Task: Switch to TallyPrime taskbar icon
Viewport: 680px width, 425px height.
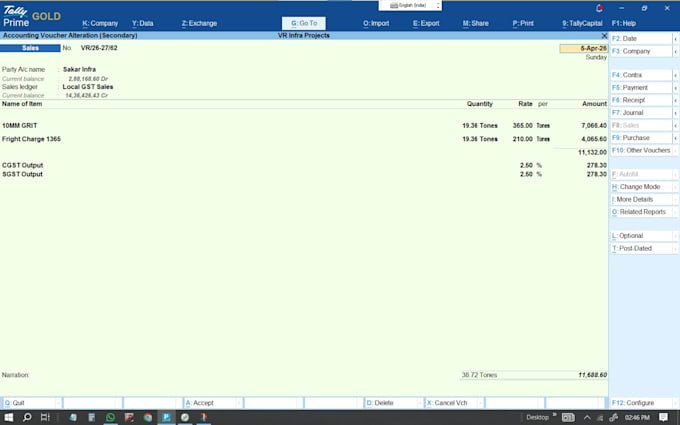Action: pos(166,417)
